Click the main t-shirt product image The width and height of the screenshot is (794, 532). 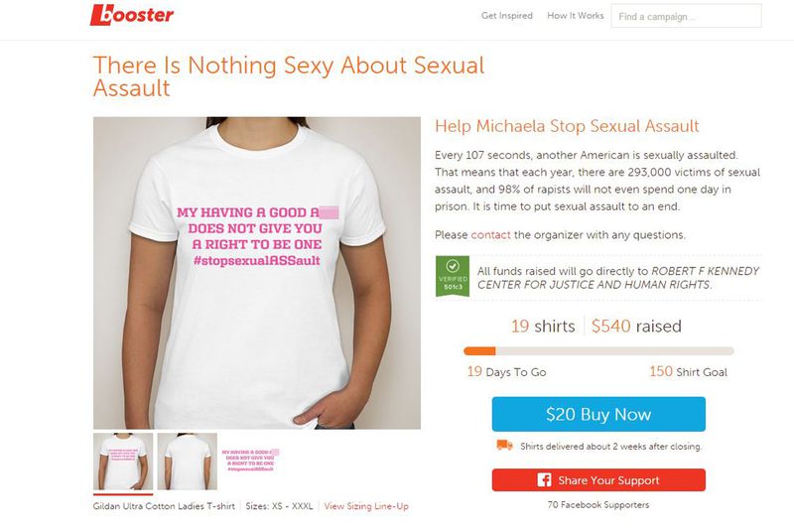[x=257, y=273]
